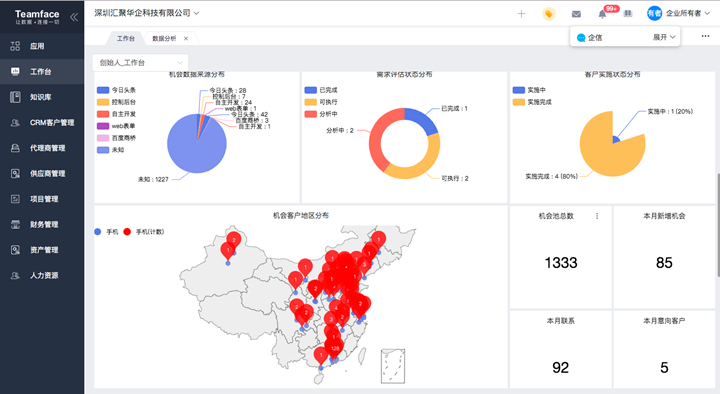This screenshot has width=720, height=394.
Task: Click the orange tag icon in header
Action: pyautogui.click(x=548, y=14)
